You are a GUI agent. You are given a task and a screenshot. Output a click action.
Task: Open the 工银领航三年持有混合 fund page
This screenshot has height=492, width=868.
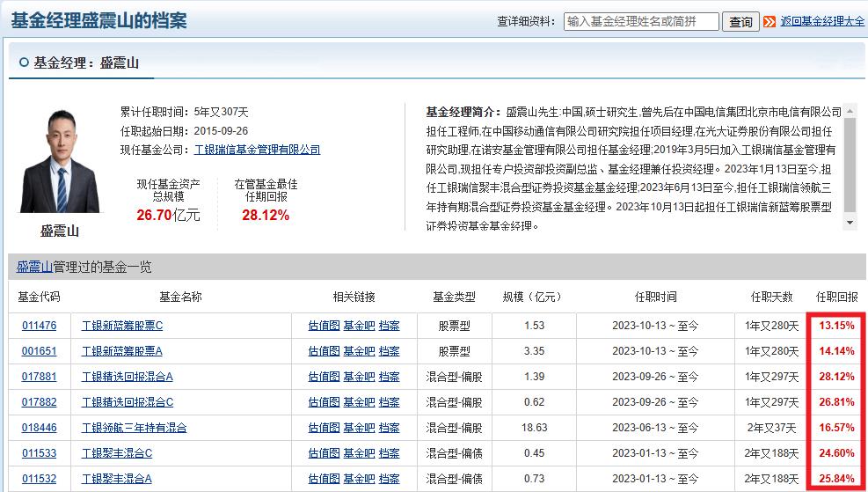click(x=134, y=428)
